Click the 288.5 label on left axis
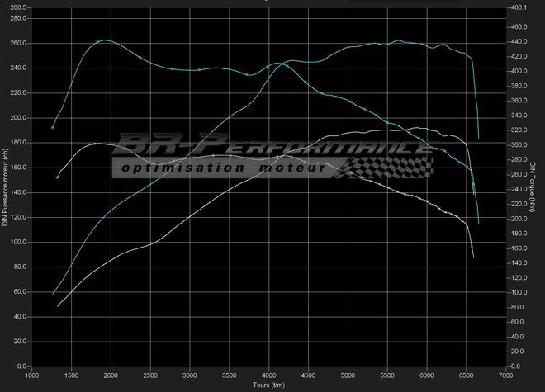The image size is (545, 392). pyautogui.click(x=17, y=7)
